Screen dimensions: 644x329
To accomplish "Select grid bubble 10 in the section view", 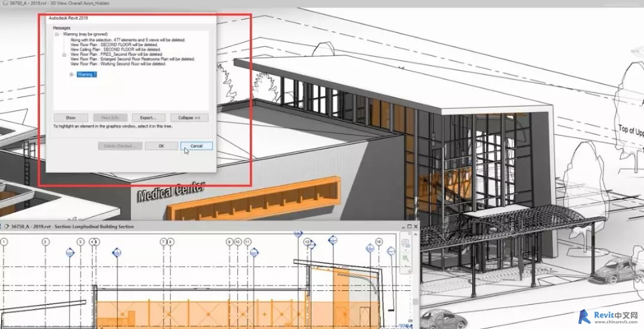I will click(x=237, y=242).
